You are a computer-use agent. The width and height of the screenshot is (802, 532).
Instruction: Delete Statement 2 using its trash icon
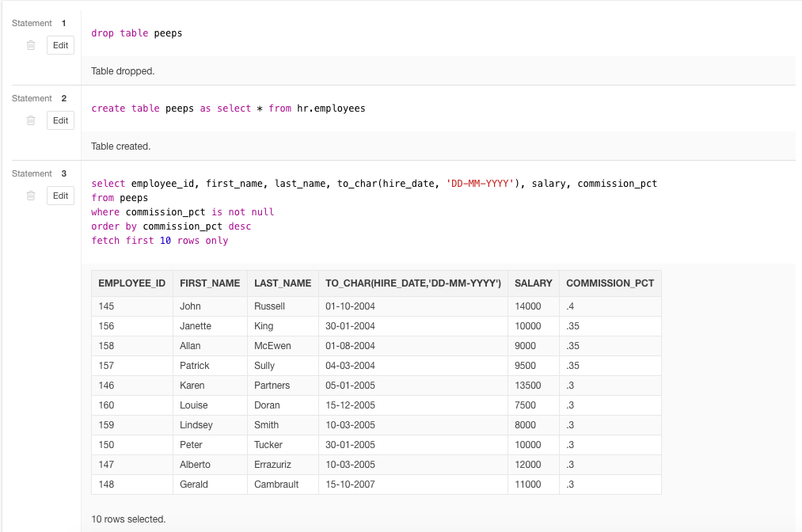click(x=31, y=120)
